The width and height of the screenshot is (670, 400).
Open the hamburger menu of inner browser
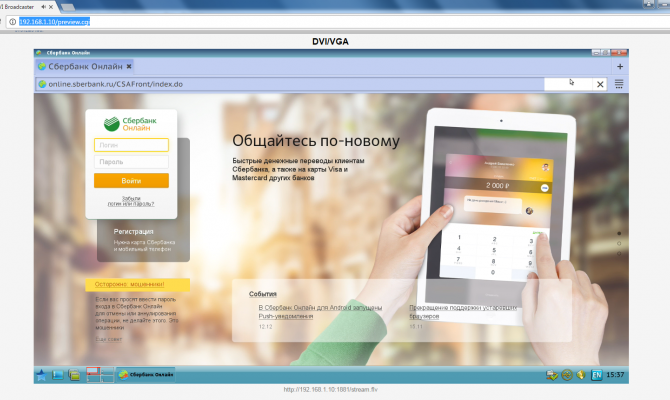(x=619, y=84)
